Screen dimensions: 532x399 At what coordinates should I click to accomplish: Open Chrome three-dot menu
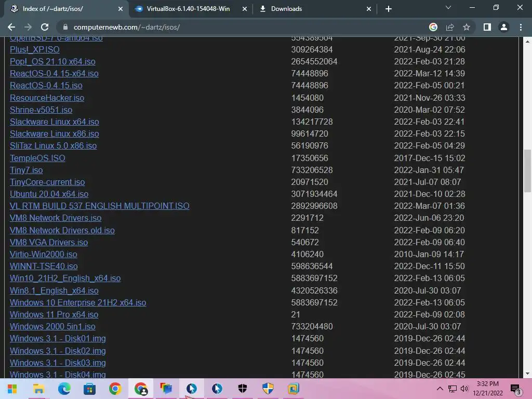(x=521, y=27)
